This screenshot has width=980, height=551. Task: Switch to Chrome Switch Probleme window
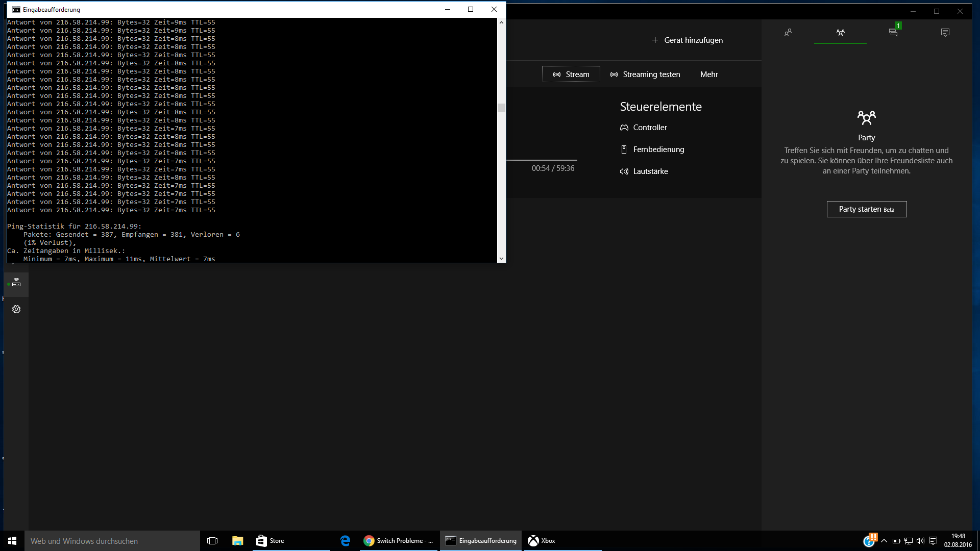click(398, 541)
